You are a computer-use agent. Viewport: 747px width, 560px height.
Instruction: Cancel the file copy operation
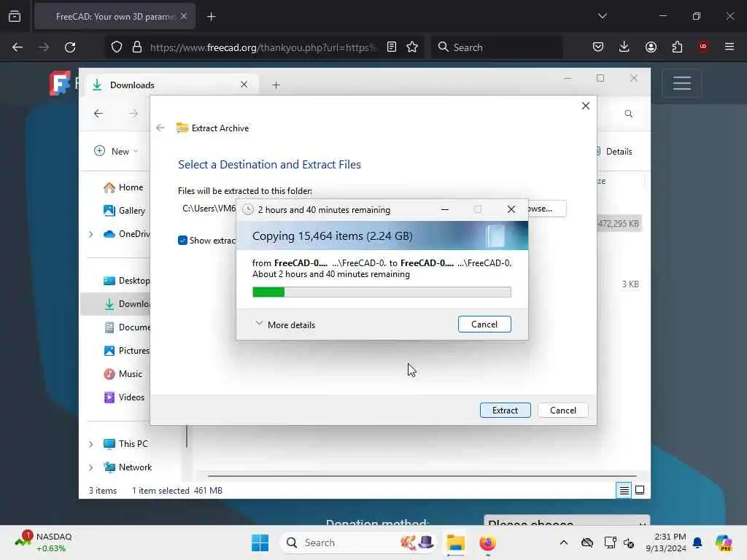pyautogui.click(x=484, y=324)
